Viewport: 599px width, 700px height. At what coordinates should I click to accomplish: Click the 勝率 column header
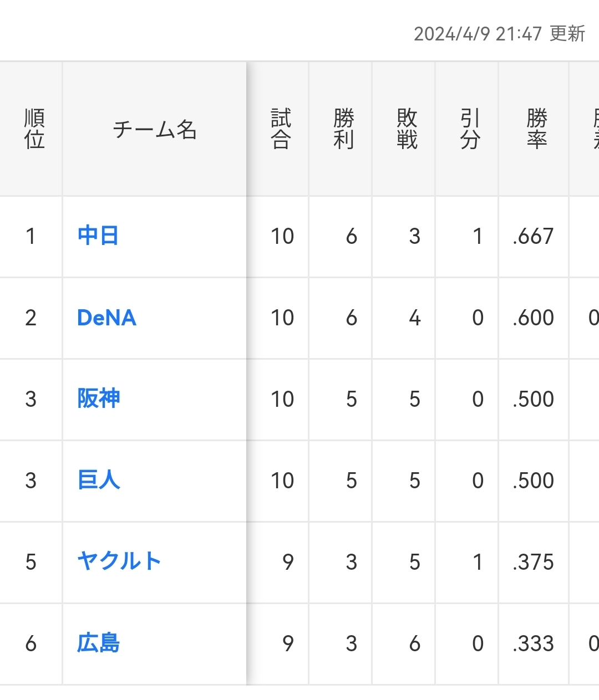click(536, 129)
